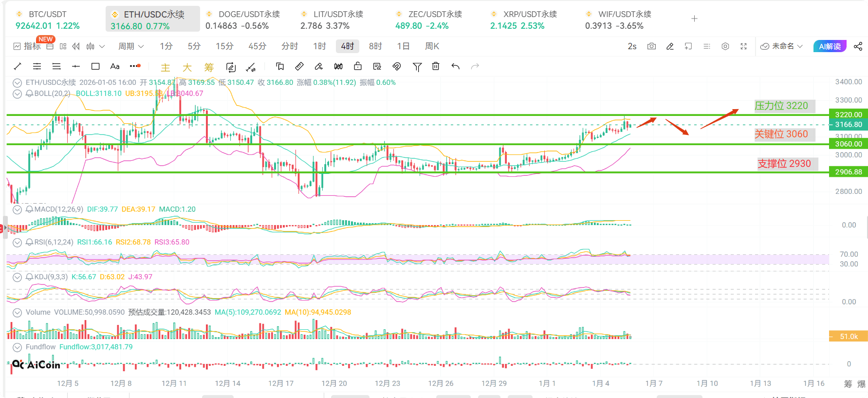Expand the candlestick chart type dropdown
868x398 pixels.
coord(102,46)
